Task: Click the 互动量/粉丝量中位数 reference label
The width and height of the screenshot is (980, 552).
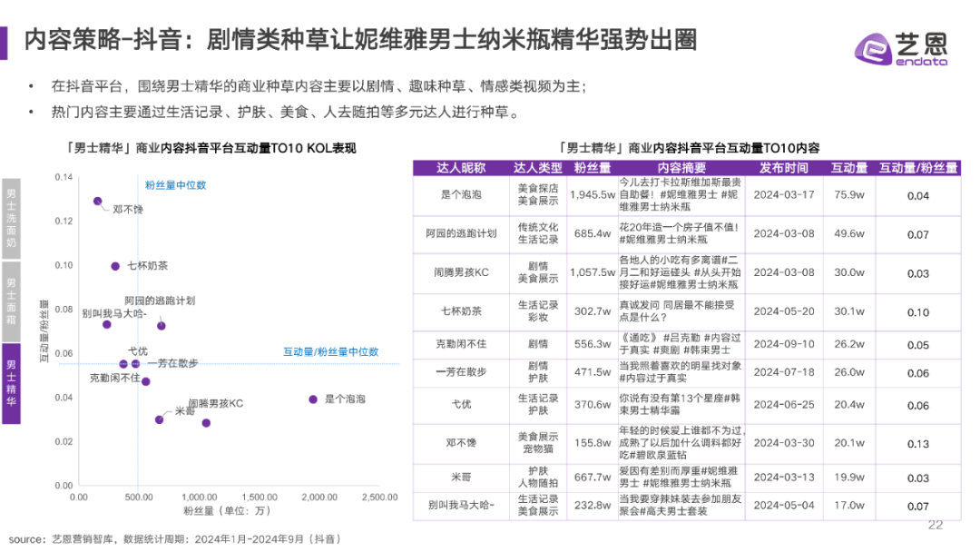Action: pyautogui.click(x=330, y=352)
